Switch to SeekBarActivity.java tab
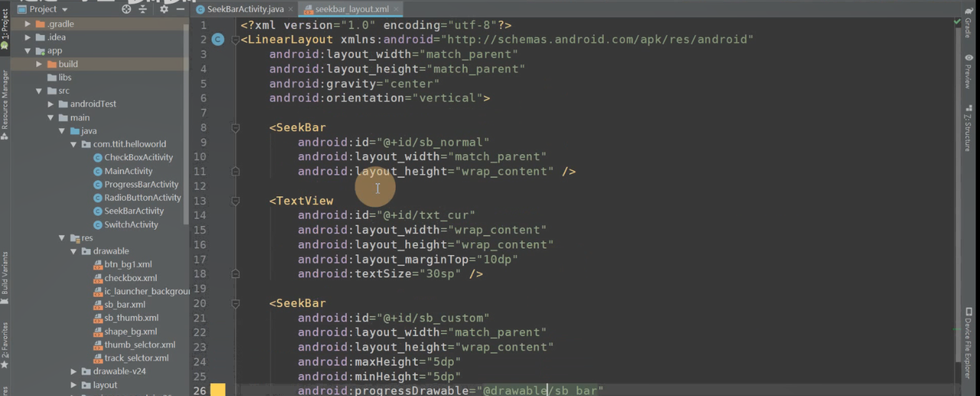 [244, 9]
